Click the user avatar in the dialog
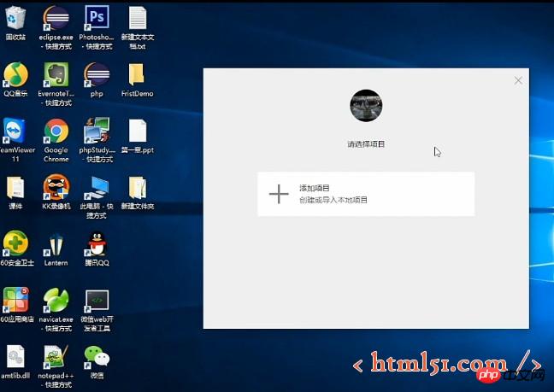This screenshot has width=554, height=392. click(366, 105)
